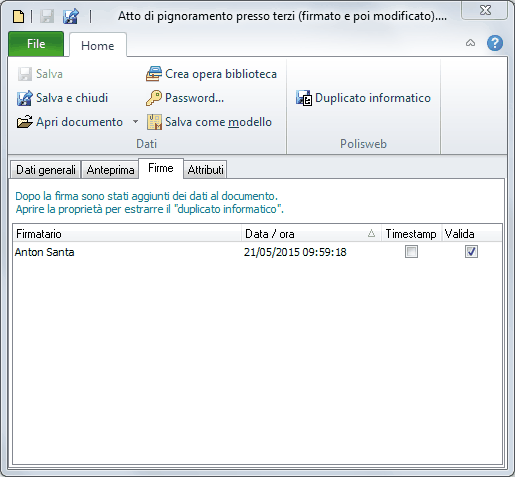This screenshot has width=515, height=477.
Task: Expand the Apri documento dropdown arrow
Action: [135, 122]
